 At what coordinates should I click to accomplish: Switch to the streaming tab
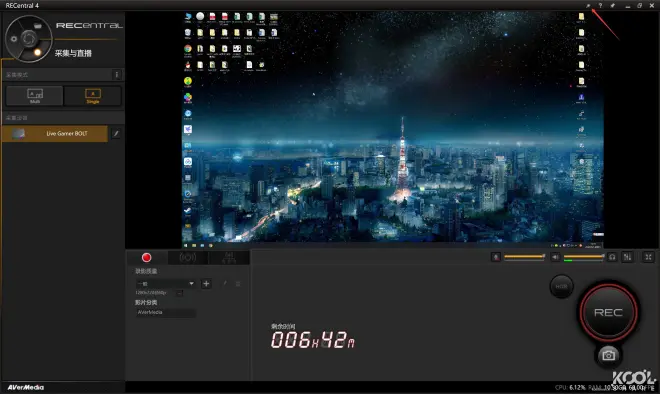coord(188,257)
